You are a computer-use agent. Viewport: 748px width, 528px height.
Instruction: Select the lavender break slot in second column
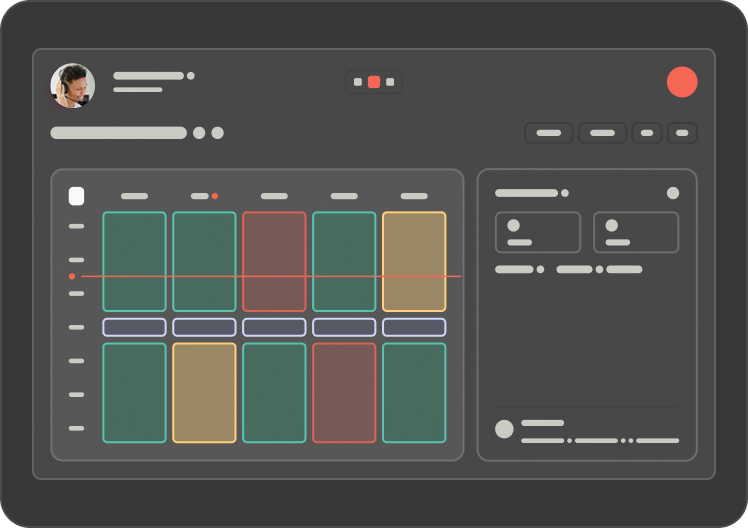click(204, 327)
